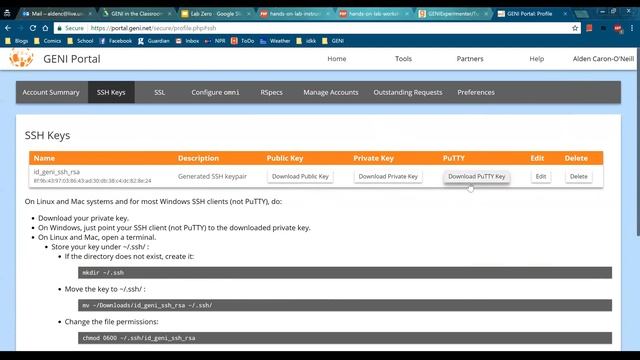640x360 pixels.
Task: Click the browser back arrow
Action: click(x=8, y=28)
